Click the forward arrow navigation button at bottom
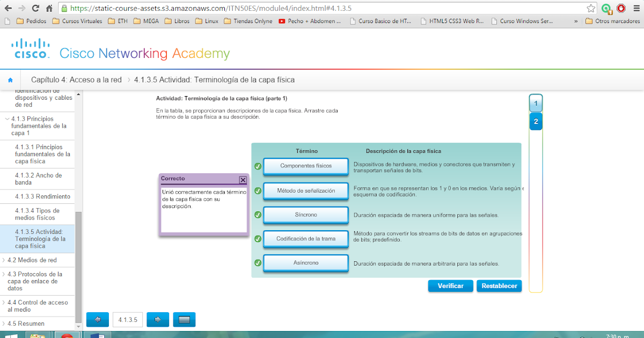 157,319
